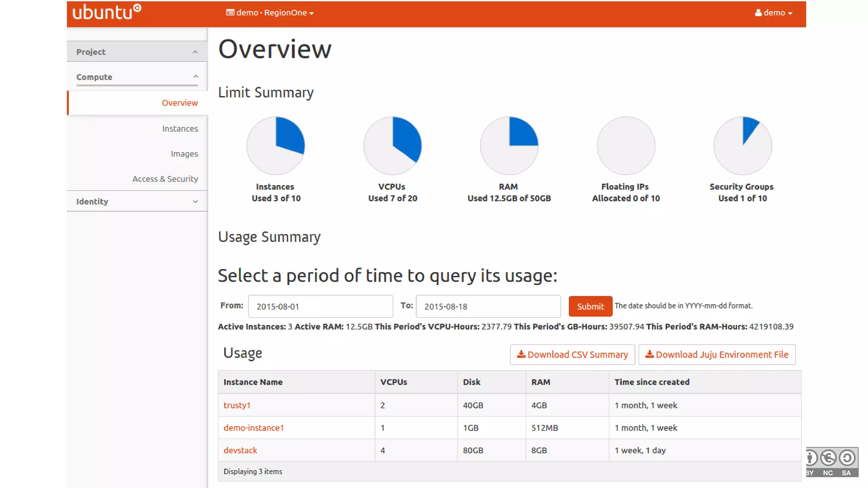Click the Floating IPs empty pie chart
868x488 pixels.
pos(626,146)
